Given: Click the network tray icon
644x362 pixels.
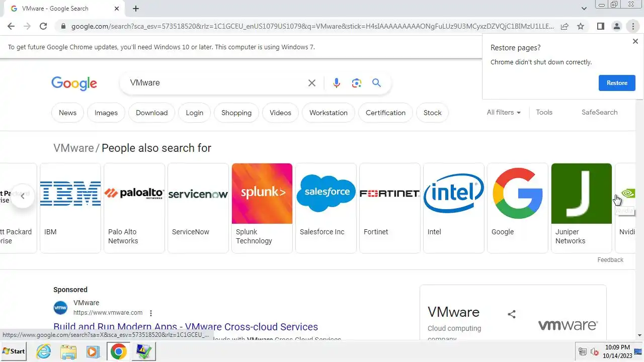Looking at the screenshot, I should tap(583, 351).
